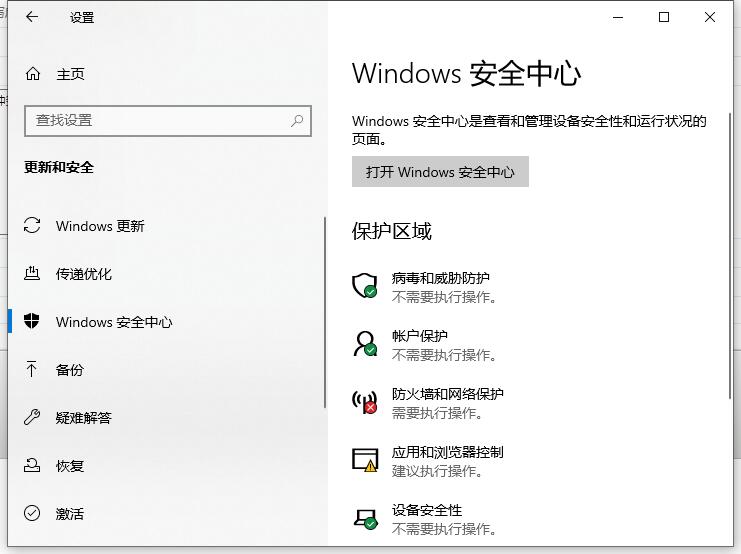Image resolution: width=741 pixels, height=554 pixels.
Task: Click inside the 查找设置 search field
Action: [x=168, y=121]
